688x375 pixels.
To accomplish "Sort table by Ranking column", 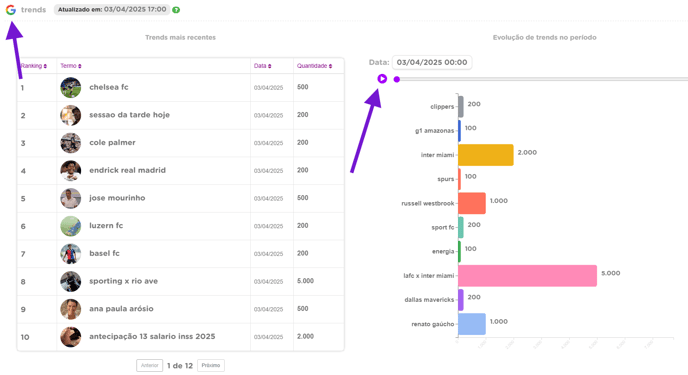I will (34, 66).
